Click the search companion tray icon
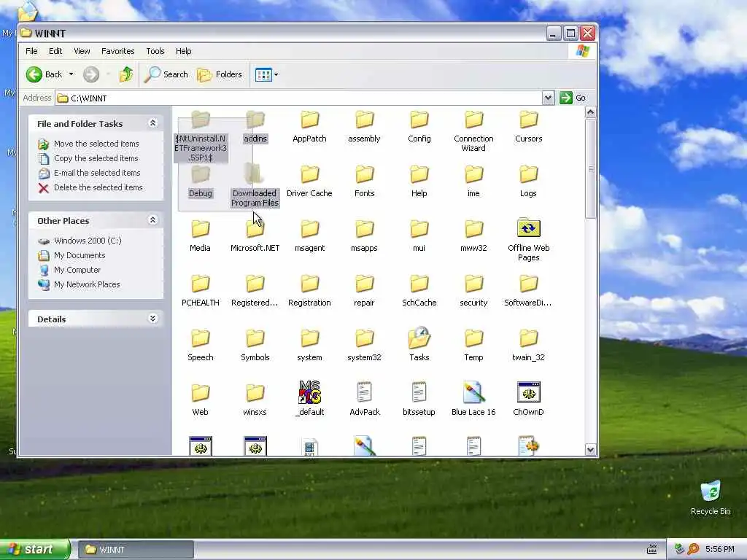The image size is (747, 560). coord(693,549)
